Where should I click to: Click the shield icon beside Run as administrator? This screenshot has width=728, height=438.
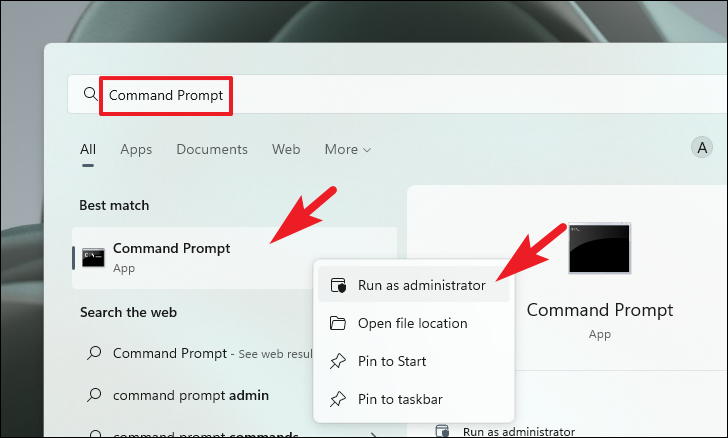(338, 285)
